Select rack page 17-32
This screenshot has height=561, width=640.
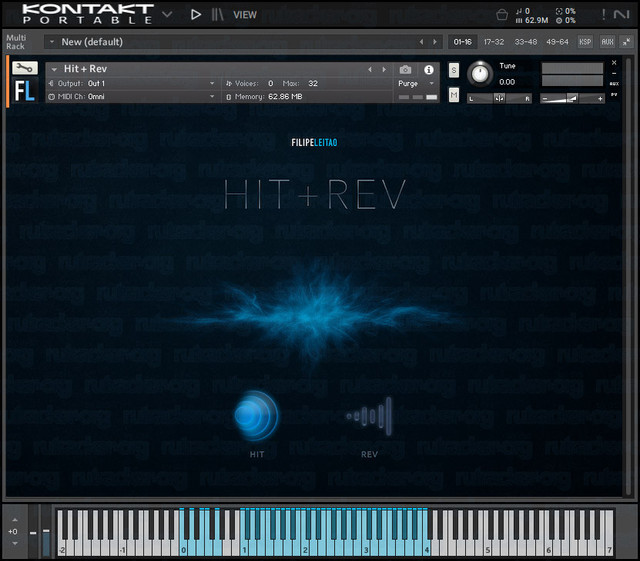click(494, 42)
